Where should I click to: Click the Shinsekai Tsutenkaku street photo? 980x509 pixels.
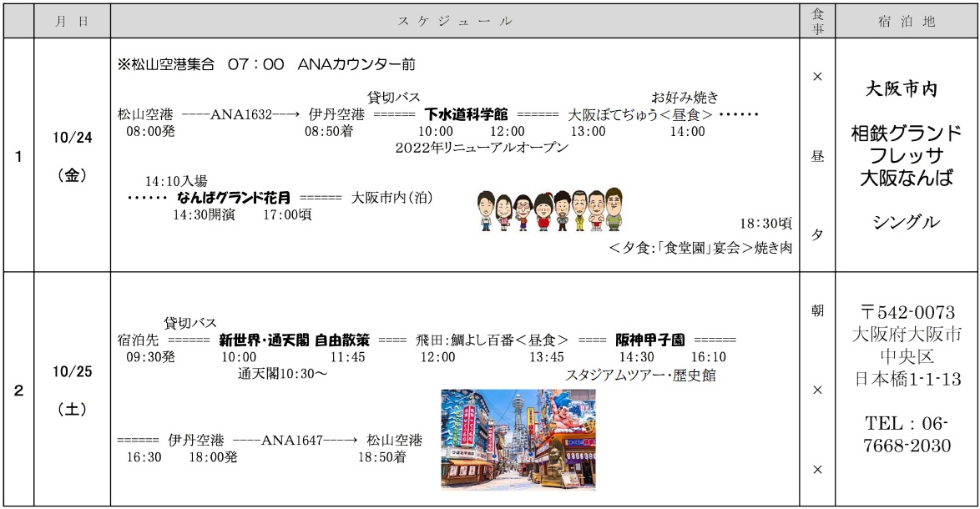pyautogui.click(x=518, y=438)
